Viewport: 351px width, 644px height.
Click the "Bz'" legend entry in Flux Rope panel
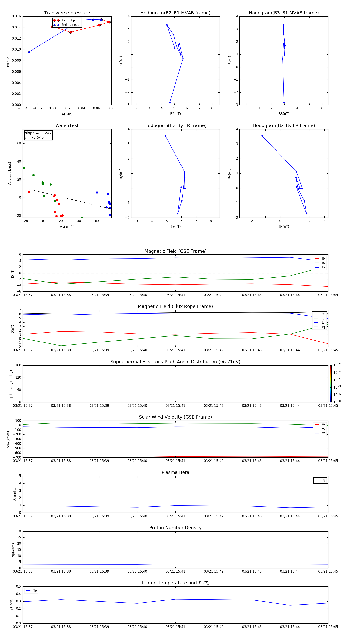(x=320, y=323)
